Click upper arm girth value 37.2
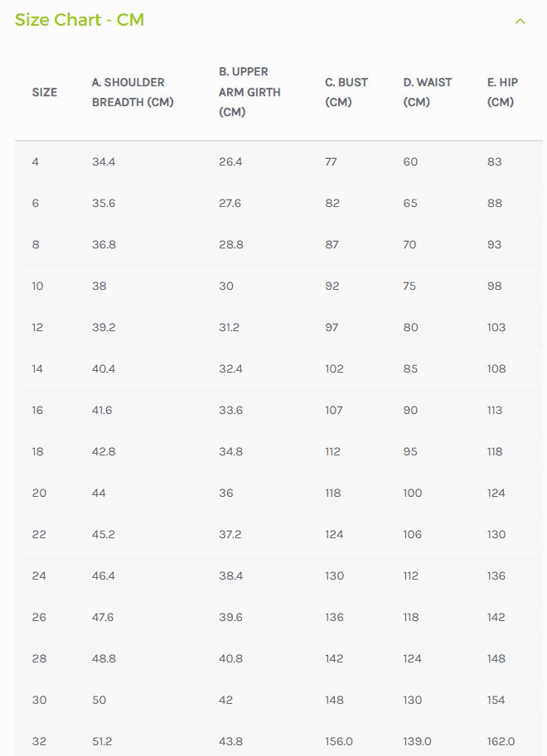Viewport: 547px width, 756px height. pos(230,535)
